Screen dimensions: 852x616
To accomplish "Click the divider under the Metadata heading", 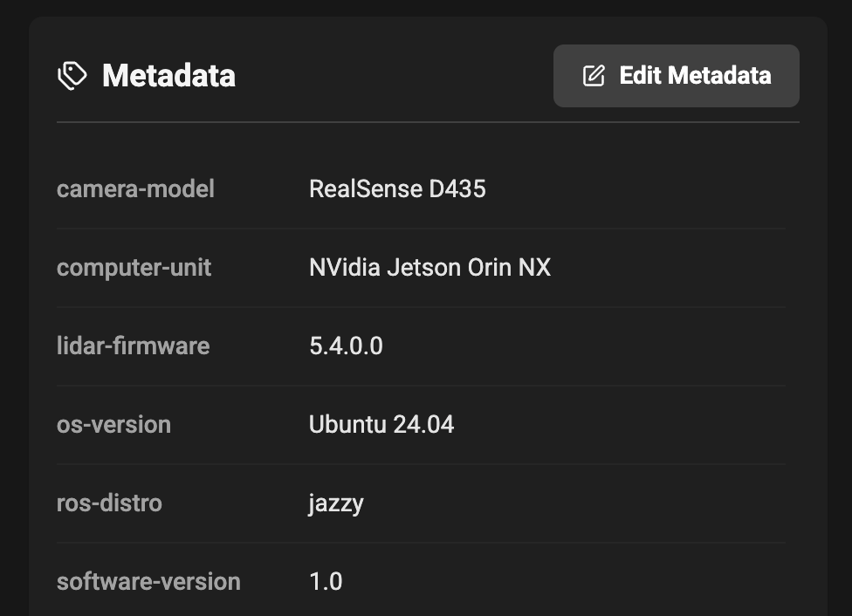I will pos(428,123).
